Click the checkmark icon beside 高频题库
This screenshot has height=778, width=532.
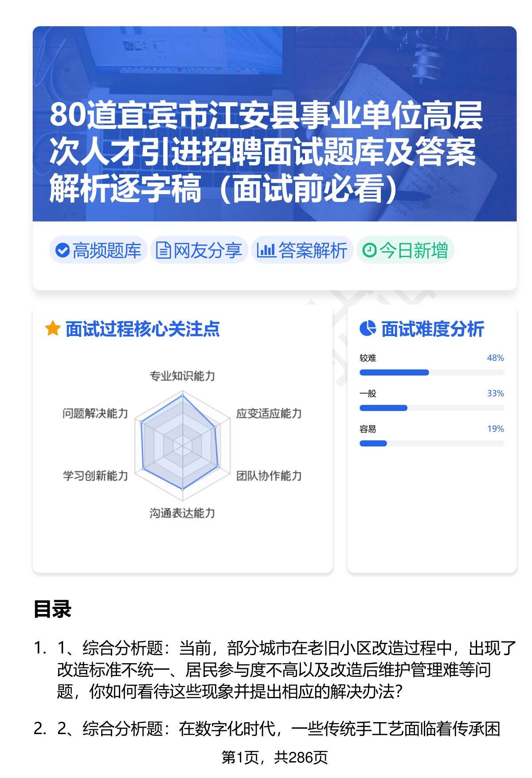pyautogui.click(x=63, y=250)
